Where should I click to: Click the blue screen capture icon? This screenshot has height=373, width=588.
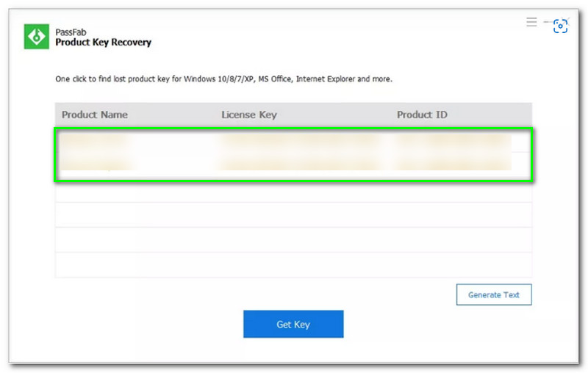[560, 26]
